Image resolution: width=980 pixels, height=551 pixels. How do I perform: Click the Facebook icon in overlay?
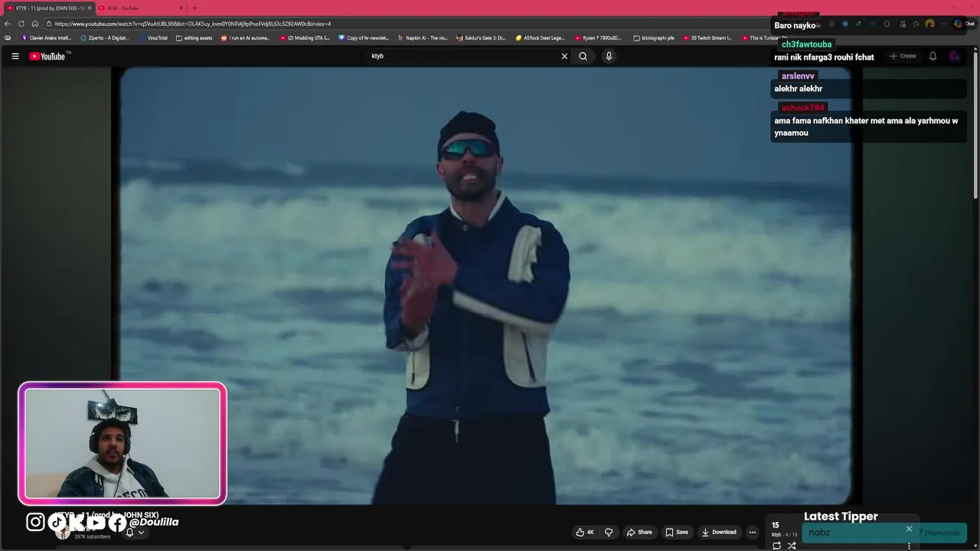coord(116,522)
